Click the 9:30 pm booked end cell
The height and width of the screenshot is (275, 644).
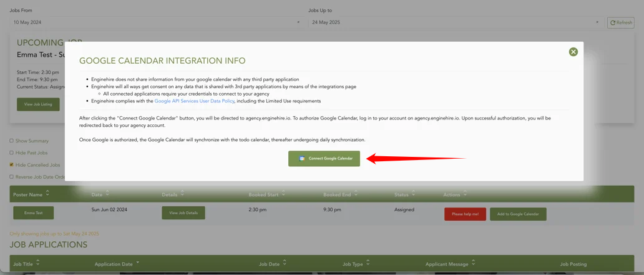(x=332, y=209)
